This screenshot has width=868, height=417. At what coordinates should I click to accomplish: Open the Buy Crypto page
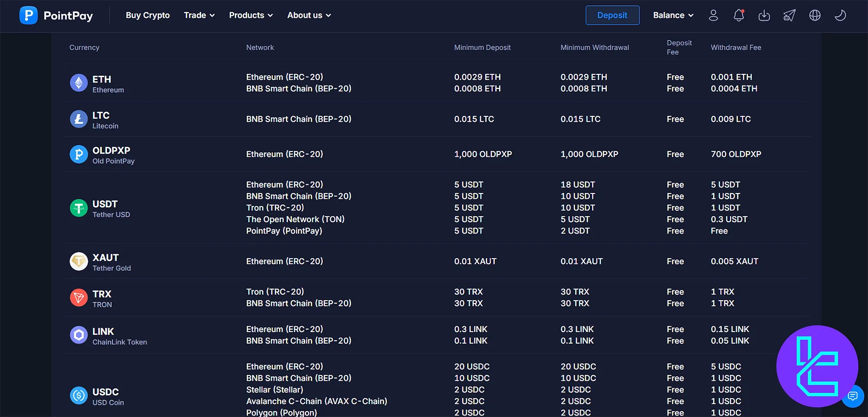pos(148,15)
